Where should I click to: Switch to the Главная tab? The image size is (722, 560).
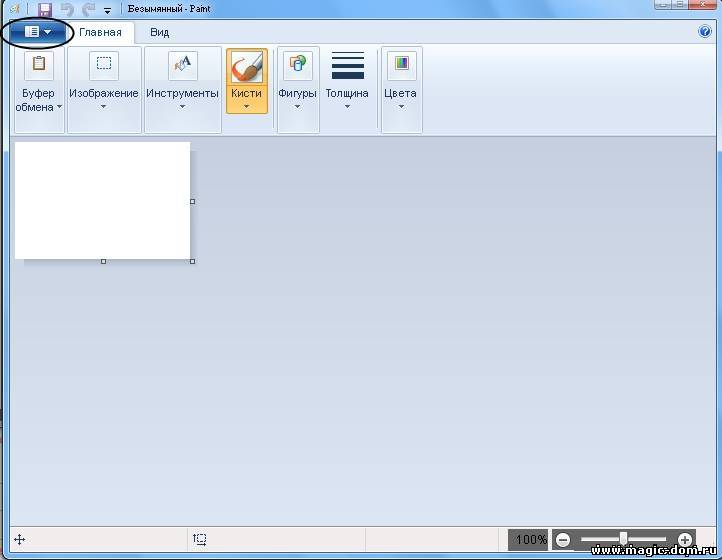[x=100, y=32]
